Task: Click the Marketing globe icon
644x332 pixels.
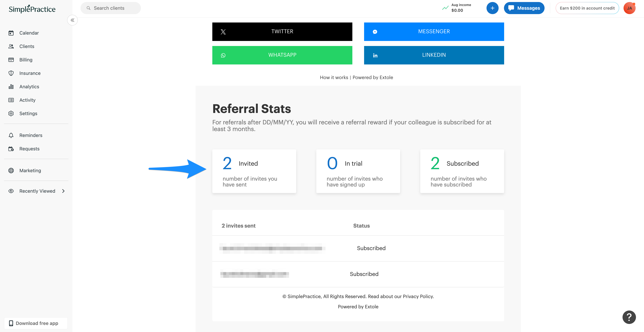Action: point(11,171)
